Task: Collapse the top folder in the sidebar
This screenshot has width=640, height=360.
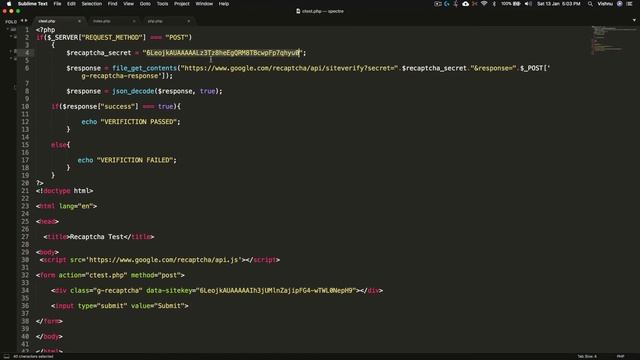Action: coord(7,29)
